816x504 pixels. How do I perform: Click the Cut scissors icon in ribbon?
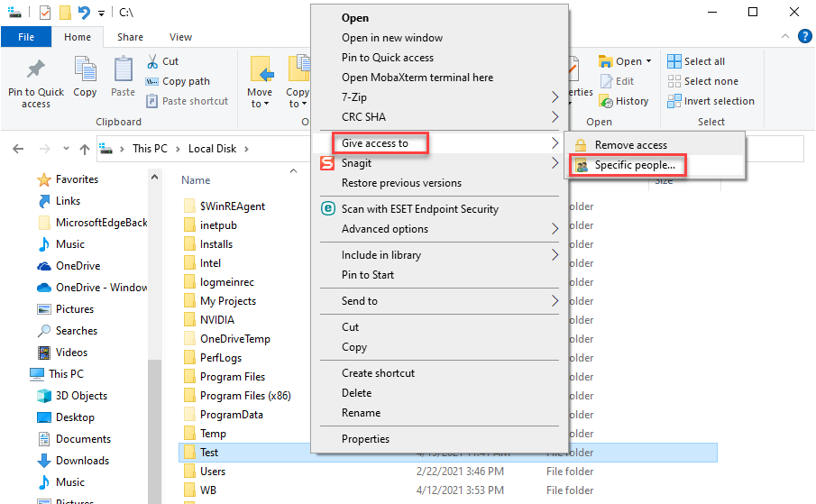click(x=152, y=61)
